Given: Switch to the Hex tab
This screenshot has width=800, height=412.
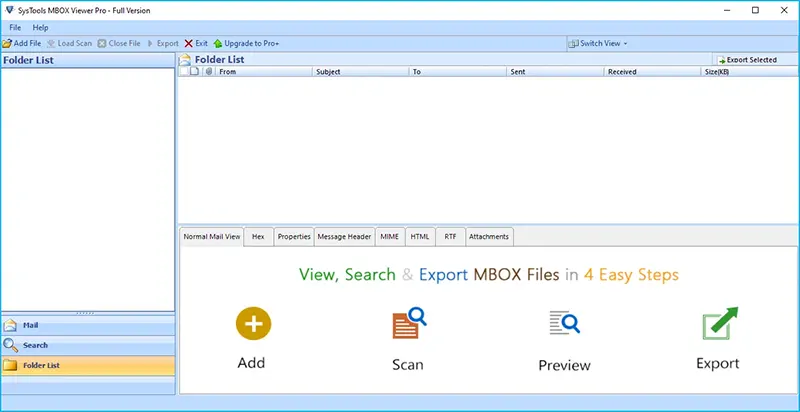Looking at the screenshot, I should [258, 237].
